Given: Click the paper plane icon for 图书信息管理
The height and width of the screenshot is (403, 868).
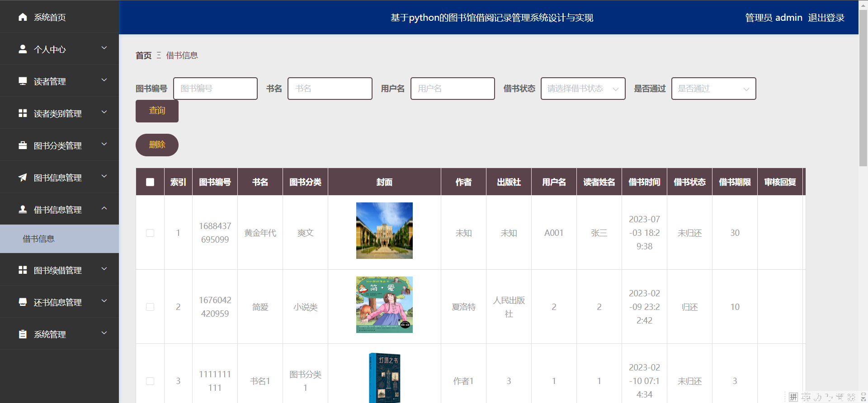Looking at the screenshot, I should pyautogui.click(x=23, y=177).
